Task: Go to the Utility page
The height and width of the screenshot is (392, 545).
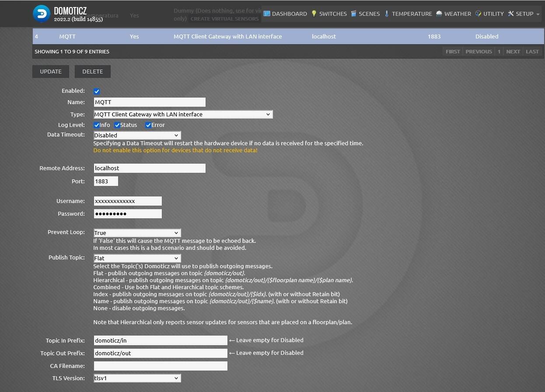Action: point(489,14)
